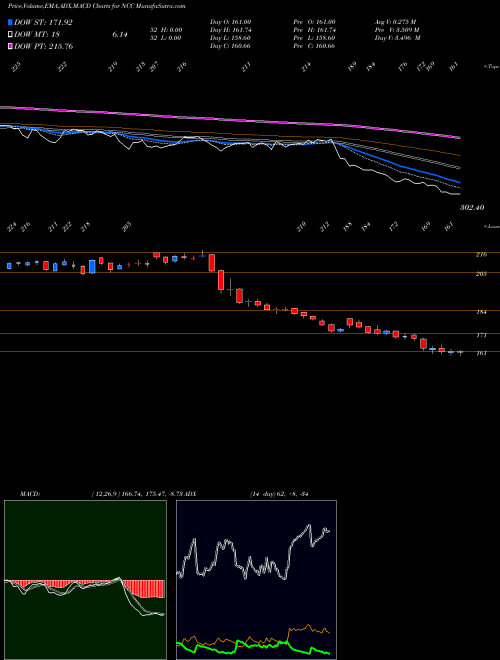Select the 'Avg V: 0.273 M' volume text
Image resolution: width=500 pixels, height=660 pixels.
tap(396, 22)
